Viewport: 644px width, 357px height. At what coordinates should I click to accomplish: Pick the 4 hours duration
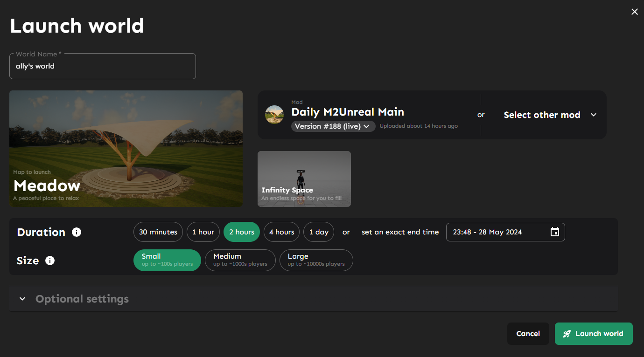tap(281, 232)
